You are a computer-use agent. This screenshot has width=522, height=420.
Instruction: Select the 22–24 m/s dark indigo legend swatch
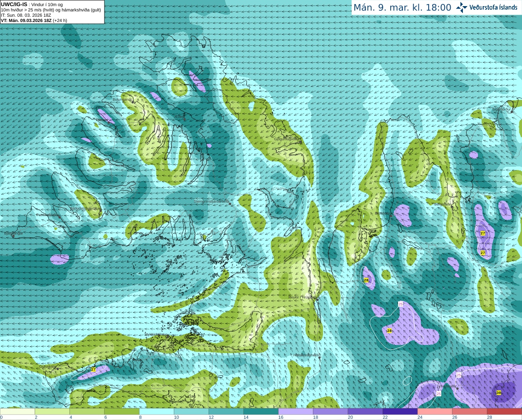pos(400,411)
